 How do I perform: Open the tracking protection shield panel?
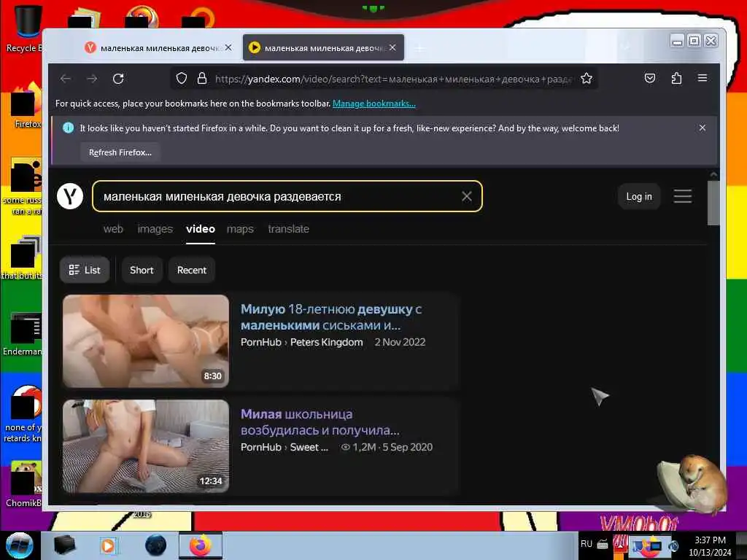(x=182, y=79)
